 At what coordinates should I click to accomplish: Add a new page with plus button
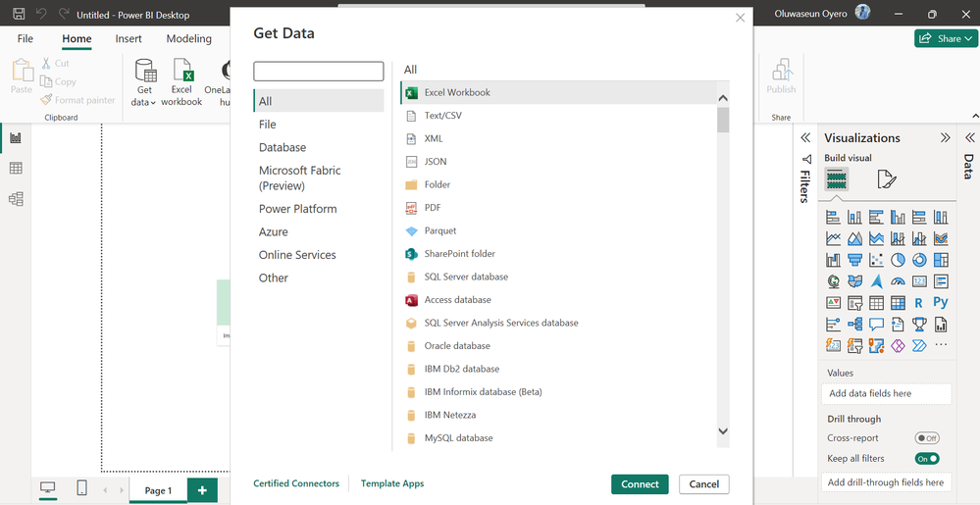pos(202,490)
